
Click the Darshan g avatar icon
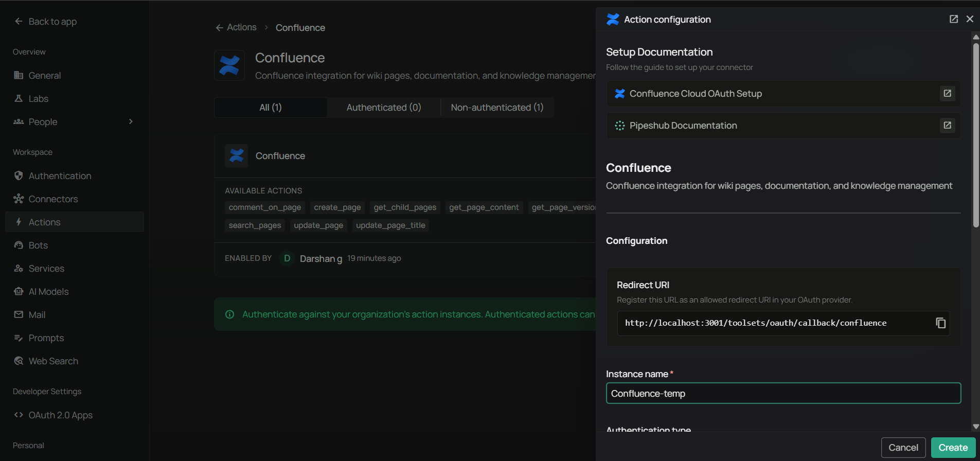pyautogui.click(x=287, y=258)
